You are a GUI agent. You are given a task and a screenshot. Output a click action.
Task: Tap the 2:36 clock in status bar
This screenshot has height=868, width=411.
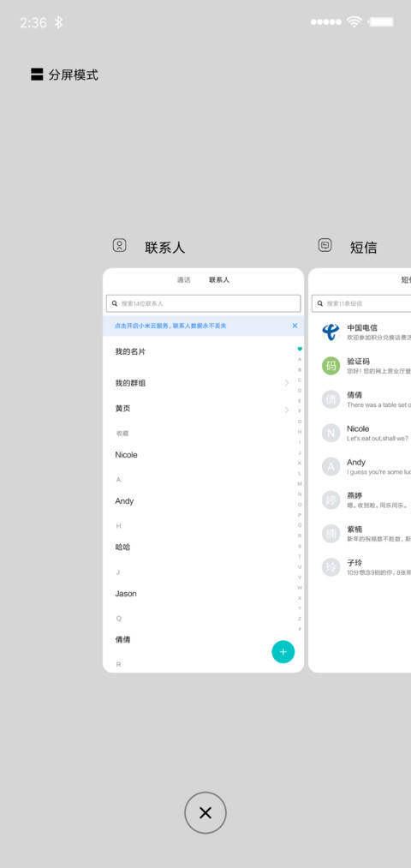(x=33, y=22)
